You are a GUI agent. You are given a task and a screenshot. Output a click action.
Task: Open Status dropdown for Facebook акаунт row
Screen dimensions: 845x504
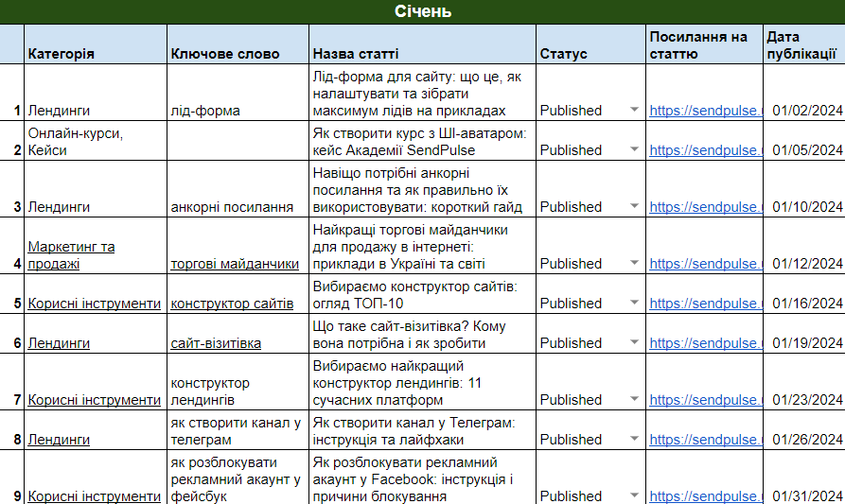click(634, 495)
